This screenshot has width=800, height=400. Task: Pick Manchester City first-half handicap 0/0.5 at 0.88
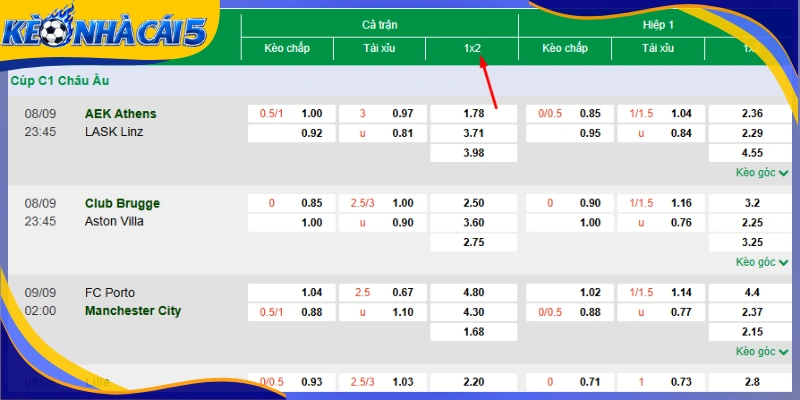point(570,312)
